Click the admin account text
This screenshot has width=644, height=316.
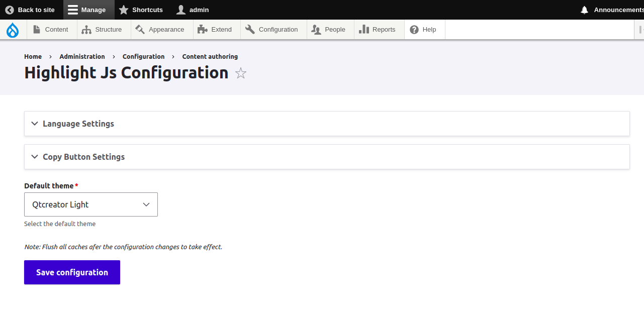[199, 10]
